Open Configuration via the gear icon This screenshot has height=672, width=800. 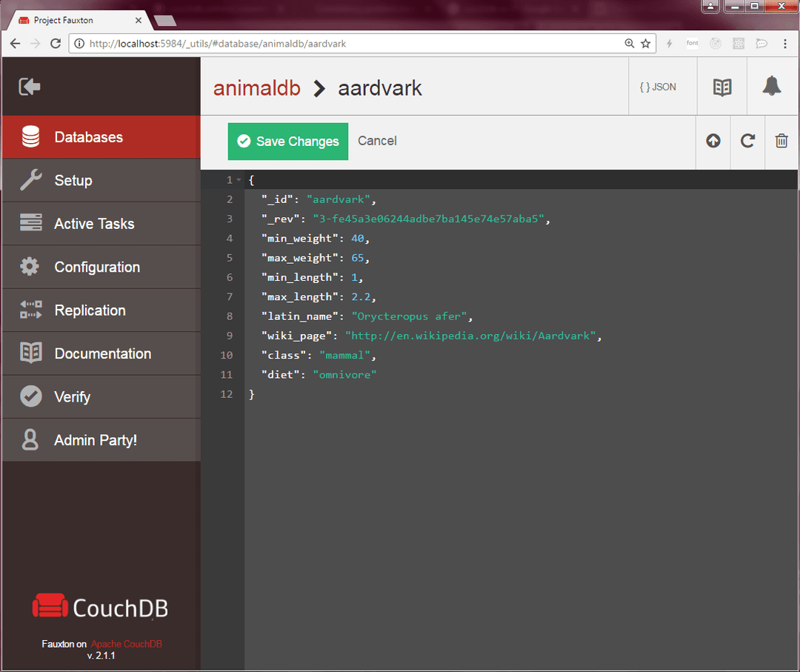pyautogui.click(x=30, y=267)
